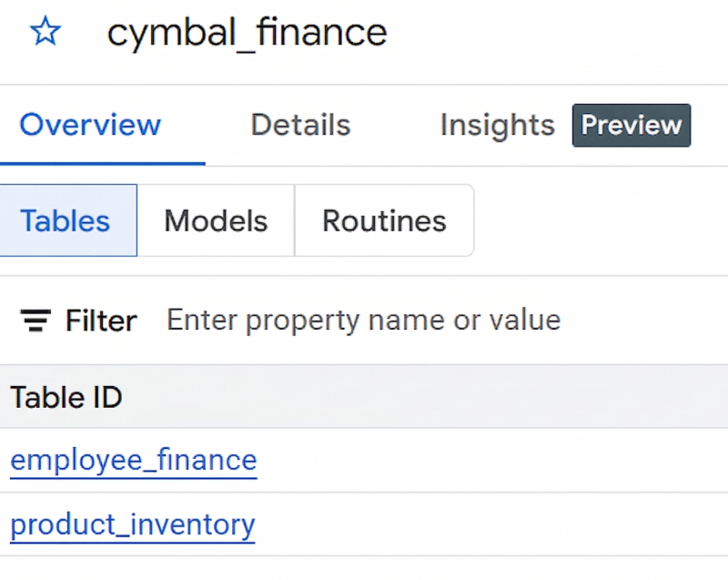Sort by the Table ID column header
Screen dimensions: 728x580
[66, 397]
